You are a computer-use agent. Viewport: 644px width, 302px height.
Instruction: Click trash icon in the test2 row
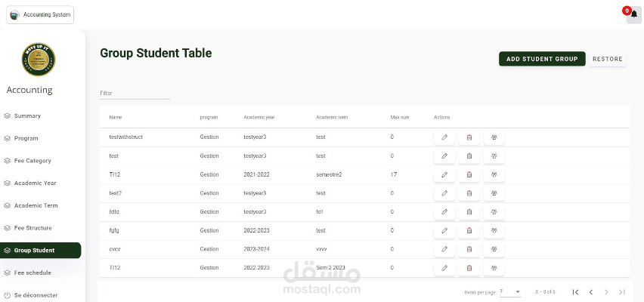click(469, 193)
